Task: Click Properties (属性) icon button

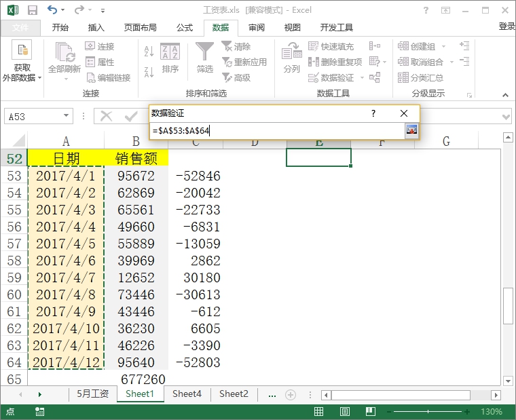Action: click(100, 62)
